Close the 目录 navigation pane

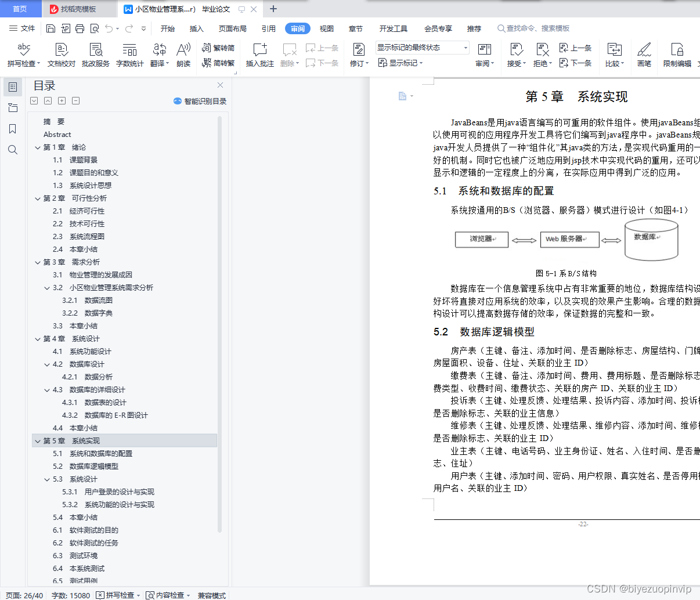click(220, 85)
